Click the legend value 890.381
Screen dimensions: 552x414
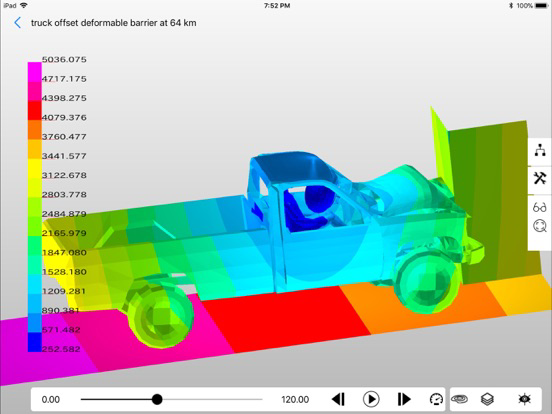click(x=61, y=310)
